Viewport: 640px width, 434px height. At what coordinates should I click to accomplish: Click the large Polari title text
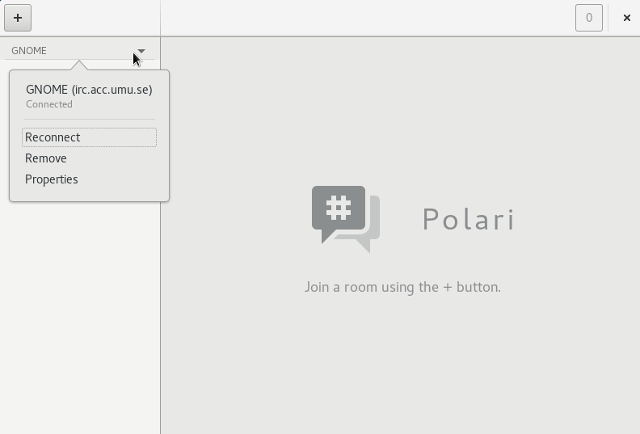tap(468, 219)
